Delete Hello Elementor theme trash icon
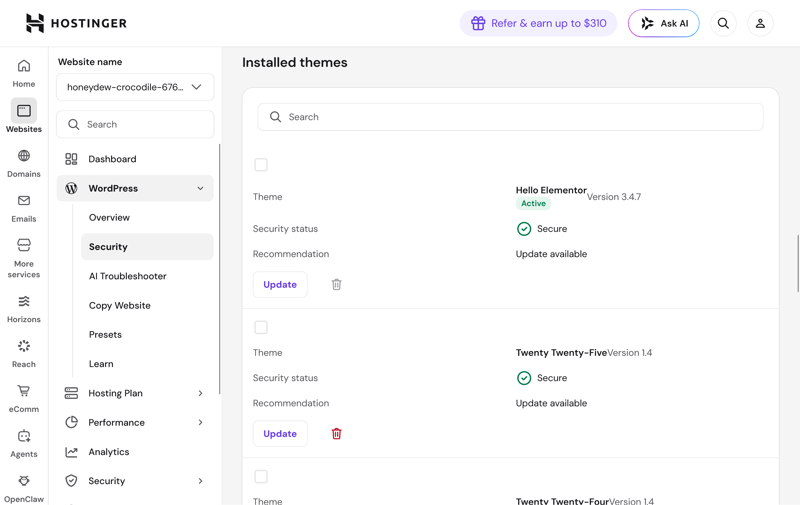Image resolution: width=800 pixels, height=505 pixels. pyautogui.click(x=336, y=284)
